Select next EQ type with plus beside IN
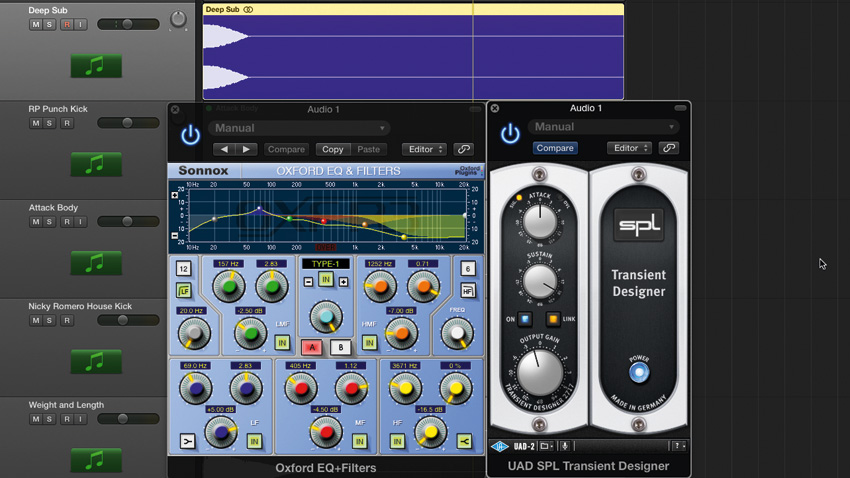 [x=343, y=282]
